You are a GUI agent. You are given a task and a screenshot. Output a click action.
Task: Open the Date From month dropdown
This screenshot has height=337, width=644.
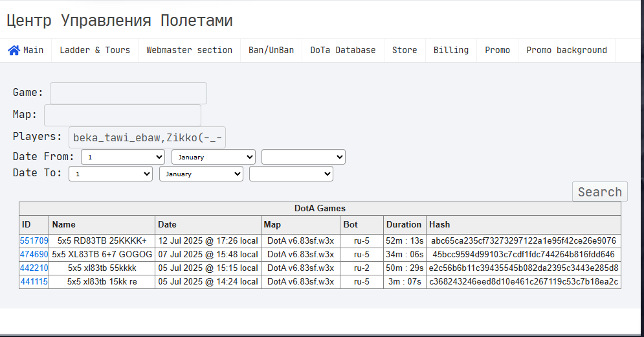click(x=214, y=157)
